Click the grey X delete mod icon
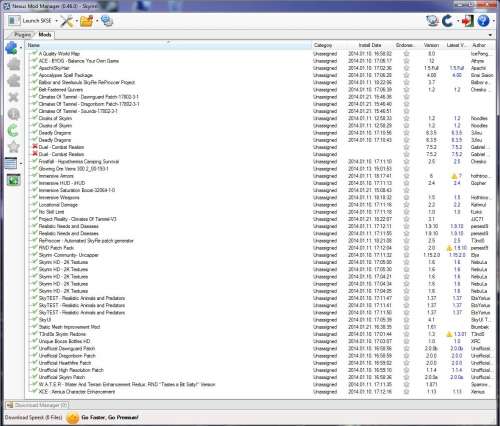Viewport: 500px width, 426px height. pyautogui.click(x=13, y=98)
